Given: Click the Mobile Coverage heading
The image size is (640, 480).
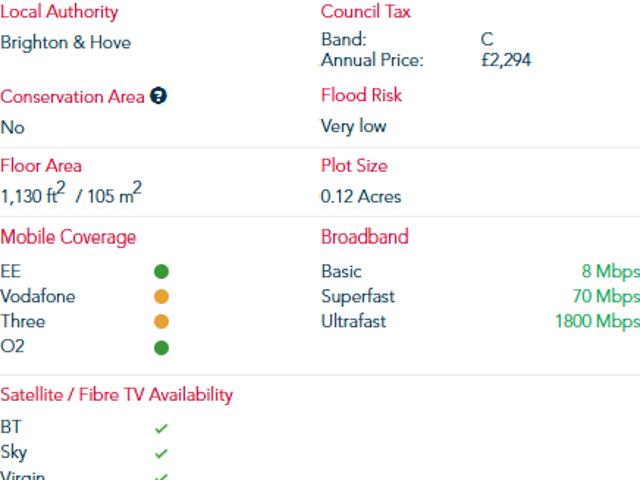Looking at the screenshot, I should 68,237.
